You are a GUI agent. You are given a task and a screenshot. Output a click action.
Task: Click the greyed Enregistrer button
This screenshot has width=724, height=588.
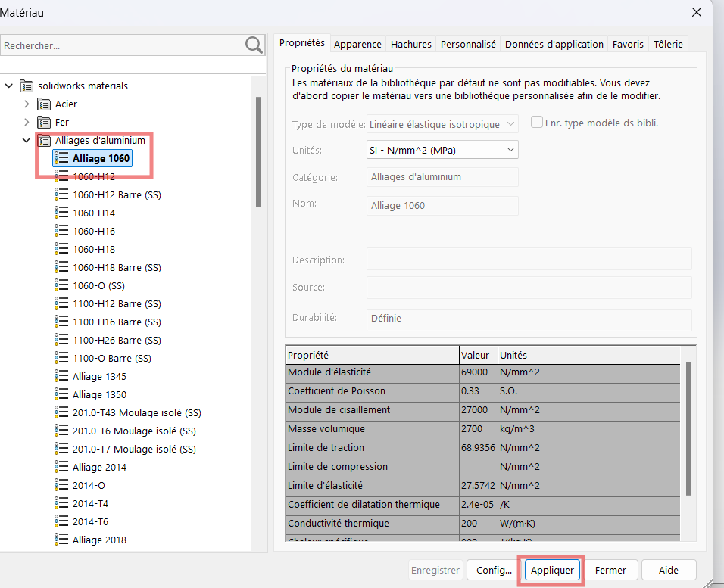point(435,570)
